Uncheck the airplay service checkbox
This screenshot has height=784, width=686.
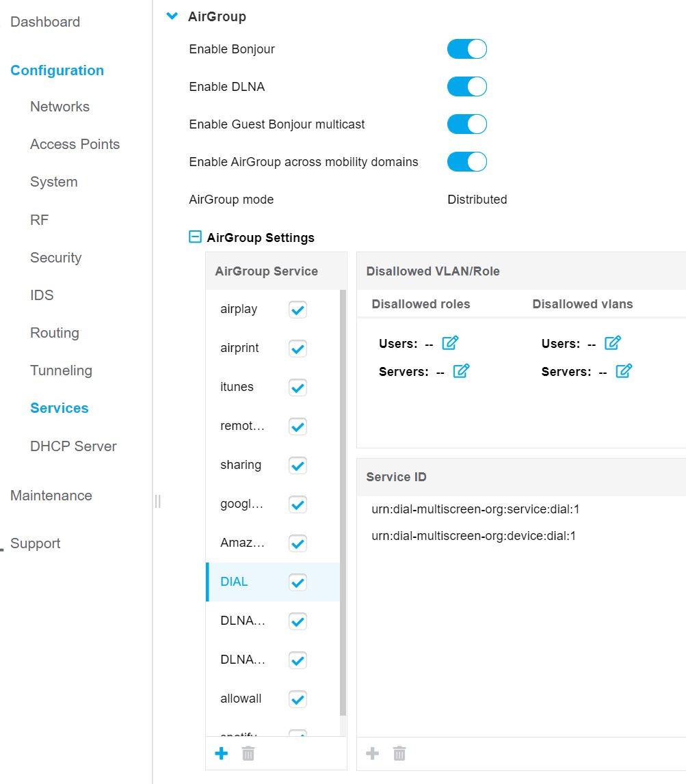tap(298, 310)
